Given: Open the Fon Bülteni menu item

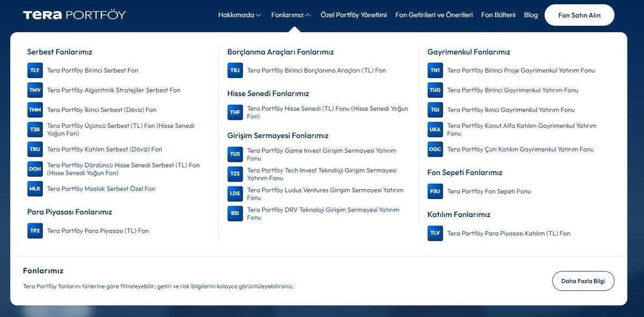Looking at the screenshot, I should click(x=498, y=15).
